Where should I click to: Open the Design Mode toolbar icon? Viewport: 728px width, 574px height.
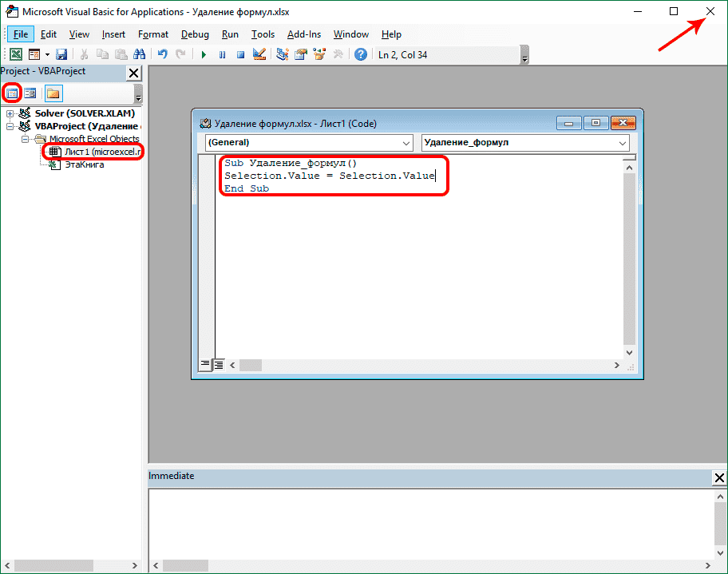(258, 53)
